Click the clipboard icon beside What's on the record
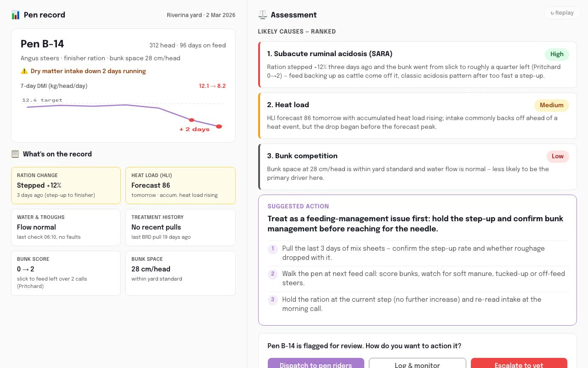This screenshot has height=368, width=588. pyautogui.click(x=15, y=154)
